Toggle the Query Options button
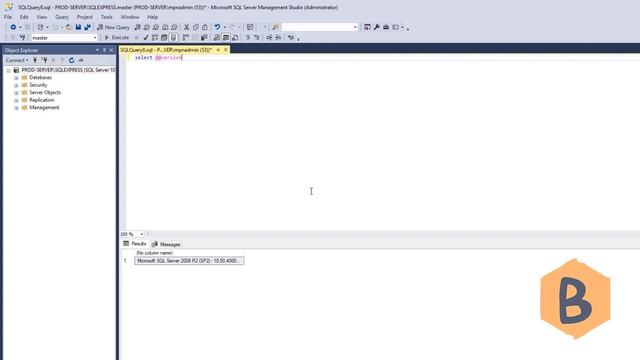Viewport: 640px width, 360px height. (x=164, y=38)
